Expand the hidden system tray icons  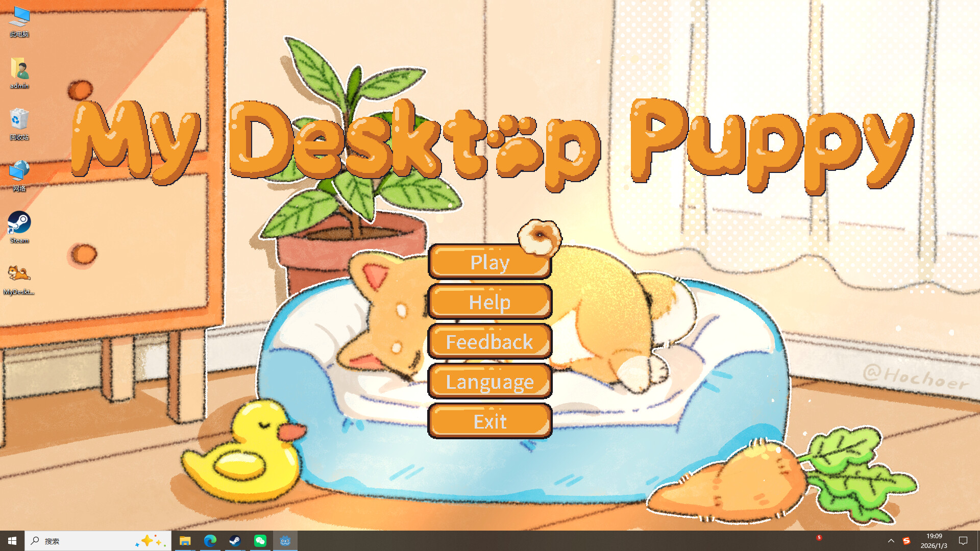[x=891, y=540]
